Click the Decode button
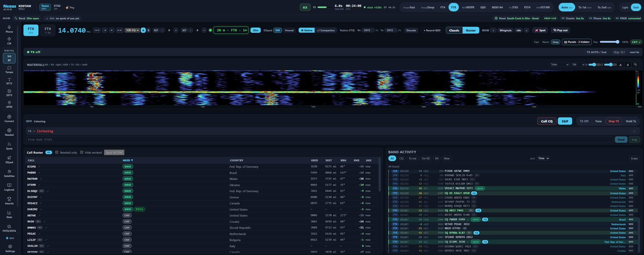This screenshot has height=255, width=644. tap(411, 30)
